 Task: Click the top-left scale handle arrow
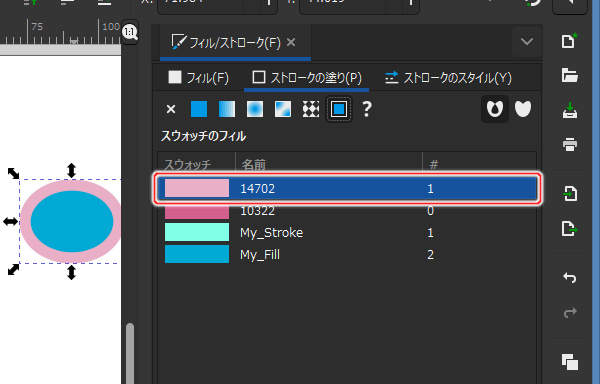pyautogui.click(x=13, y=173)
